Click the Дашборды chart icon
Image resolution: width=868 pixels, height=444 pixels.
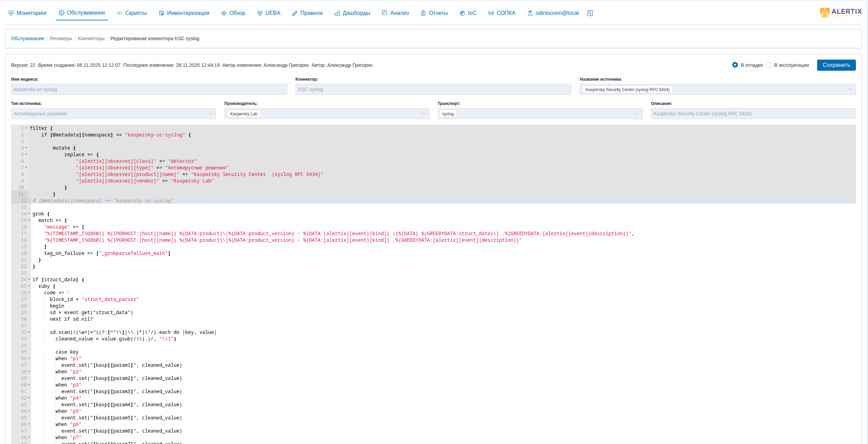337,13
